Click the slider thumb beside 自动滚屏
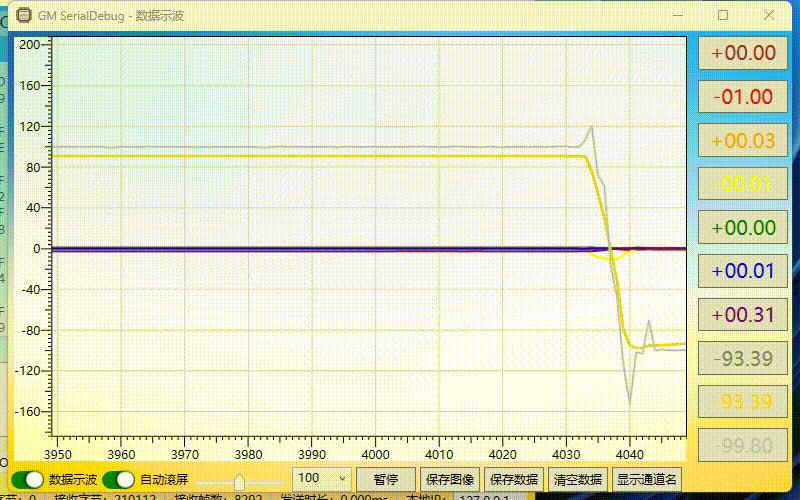Image resolution: width=800 pixels, height=500 pixels. 239,481
